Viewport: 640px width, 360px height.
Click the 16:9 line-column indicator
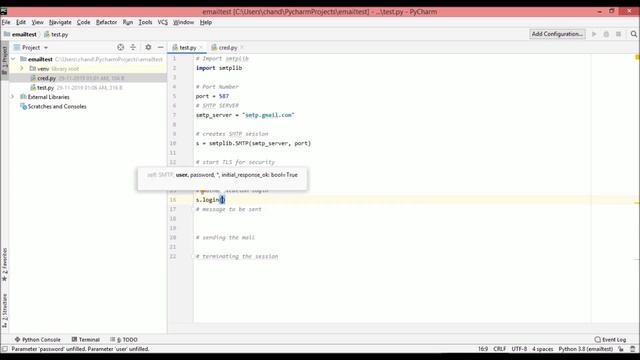483,349
